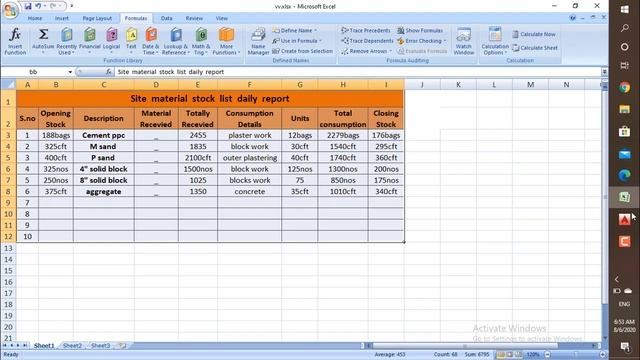Image resolution: width=640 pixels, height=360 pixels.
Task: Open the Sheet3 tab
Action: [x=100, y=346]
